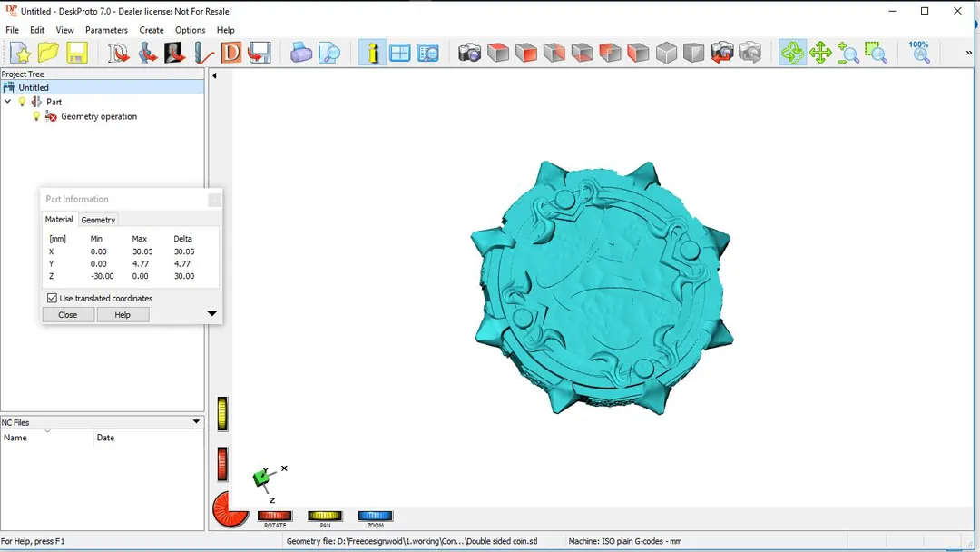Screen dimensions: 980x552
Task: Click the Load Bitmap file icon
Action: [174, 54]
